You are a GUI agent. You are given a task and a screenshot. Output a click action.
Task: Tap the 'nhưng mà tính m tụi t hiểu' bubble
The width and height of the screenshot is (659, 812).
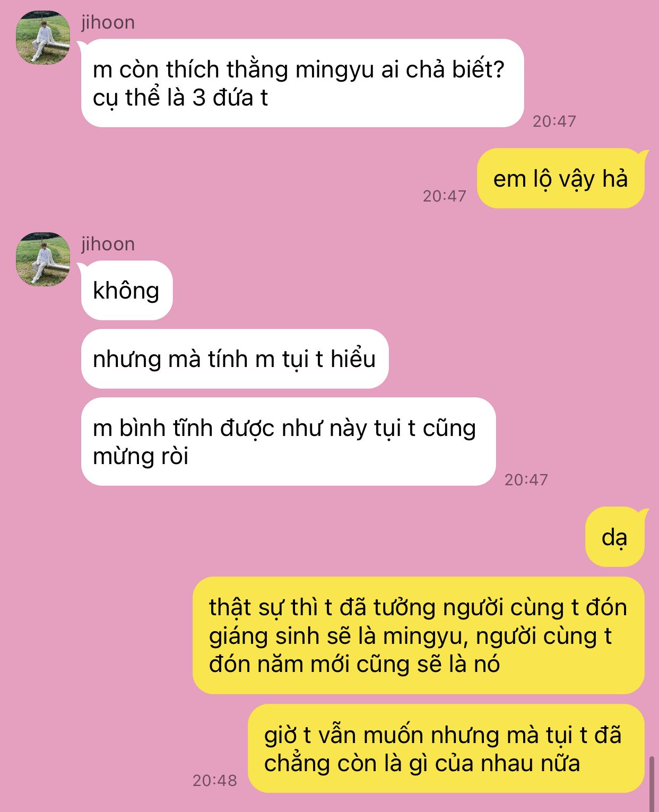click(x=235, y=359)
